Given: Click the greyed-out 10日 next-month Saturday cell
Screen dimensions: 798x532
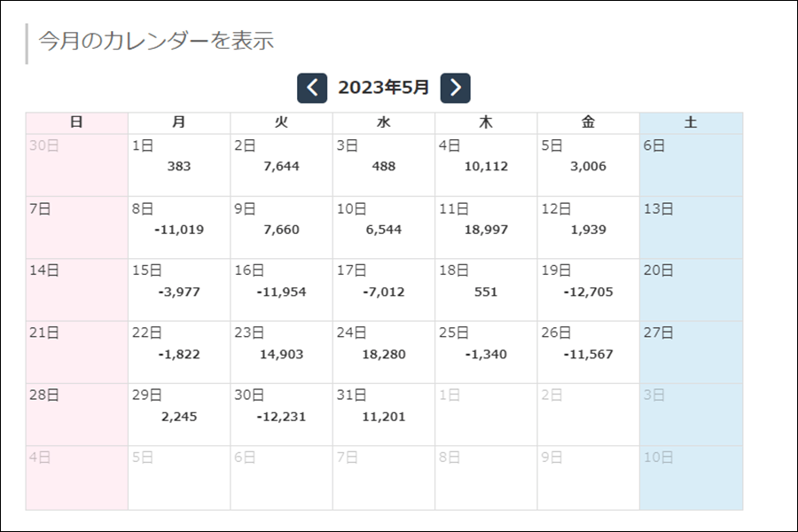Looking at the screenshot, I should click(691, 478).
